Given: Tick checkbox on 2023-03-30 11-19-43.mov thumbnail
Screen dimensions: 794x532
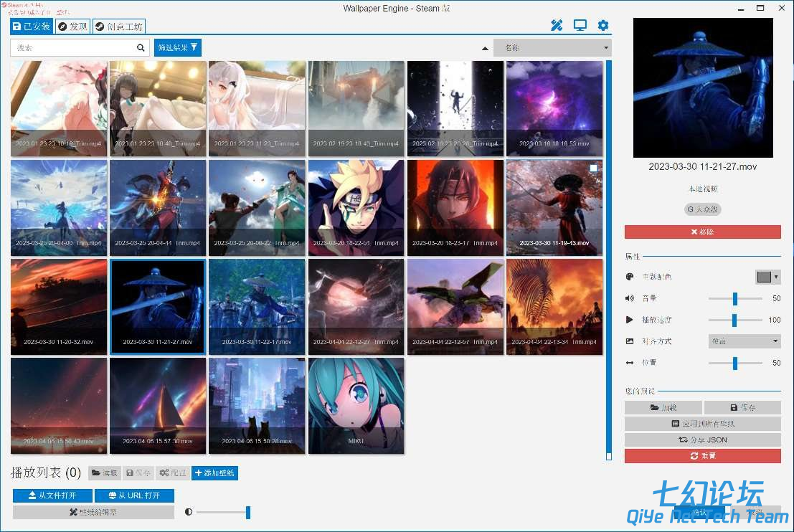Looking at the screenshot, I should click(x=593, y=168).
